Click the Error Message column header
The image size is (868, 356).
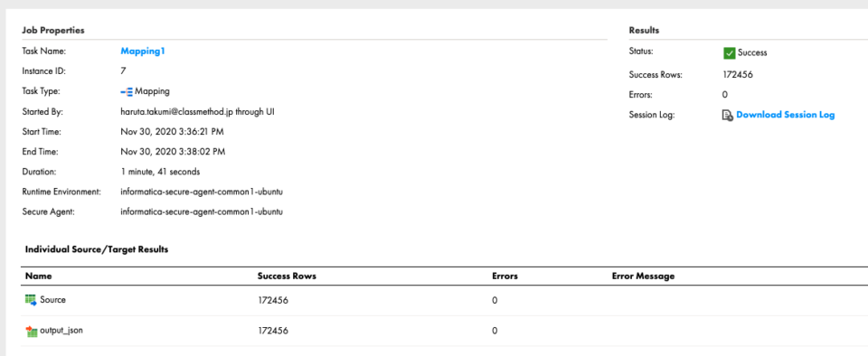point(643,276)
